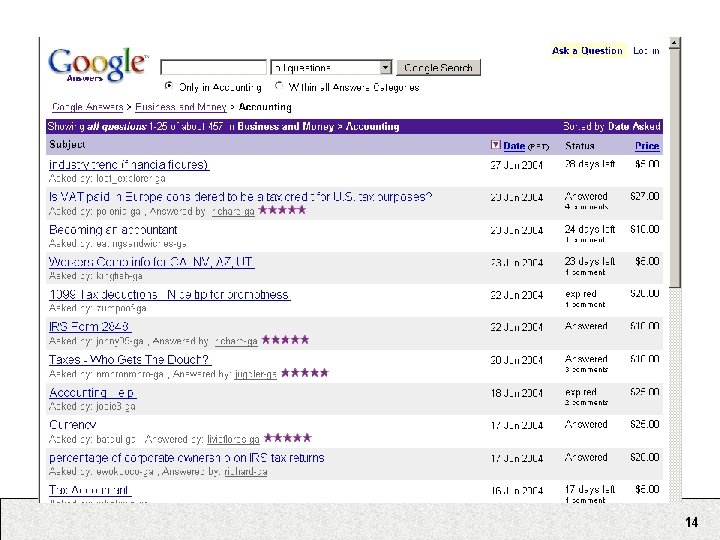Open the answerer profile link on the IRS Form 2848 row

(236, 341)
